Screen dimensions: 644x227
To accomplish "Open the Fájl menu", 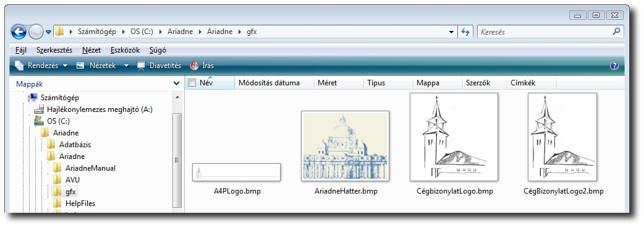I will tap(20, 50).
